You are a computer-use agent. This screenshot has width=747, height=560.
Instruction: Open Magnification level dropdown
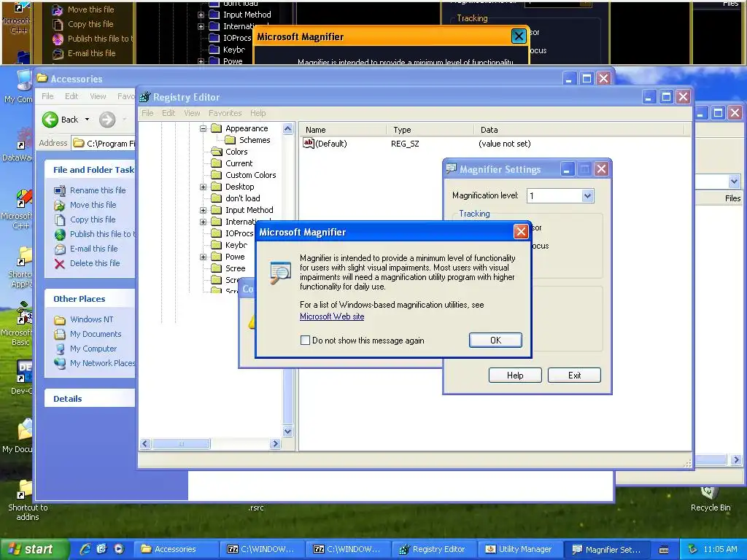coord(587,195)
